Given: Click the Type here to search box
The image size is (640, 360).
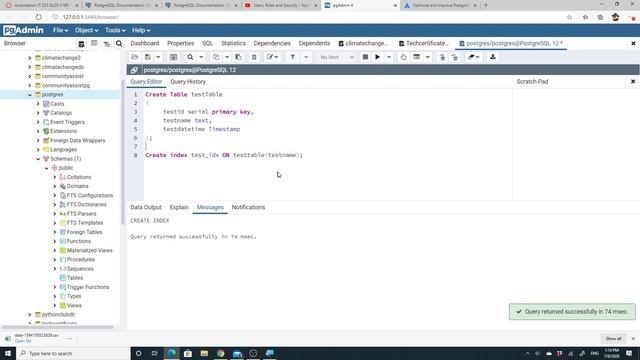Looking at the screenshot, I should 73,353.
